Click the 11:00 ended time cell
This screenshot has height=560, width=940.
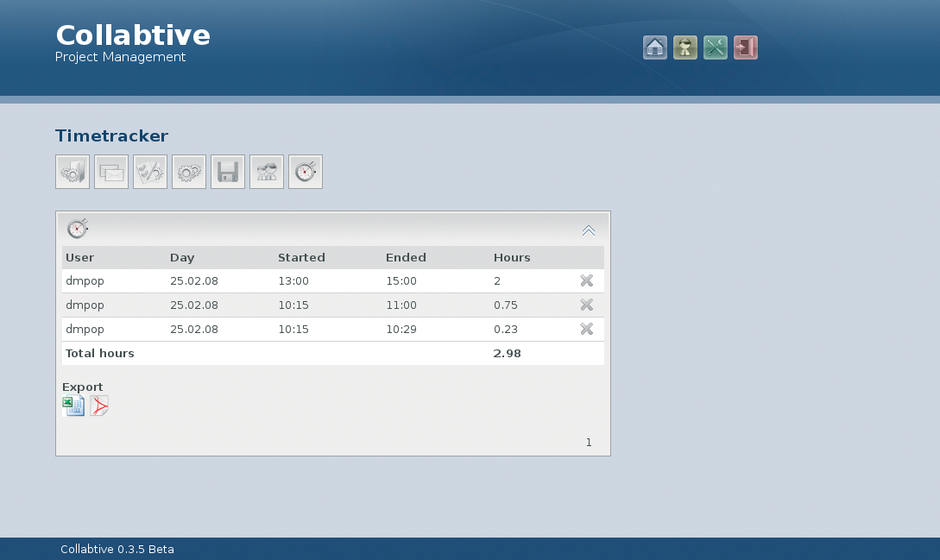click(x=401, y=305)
